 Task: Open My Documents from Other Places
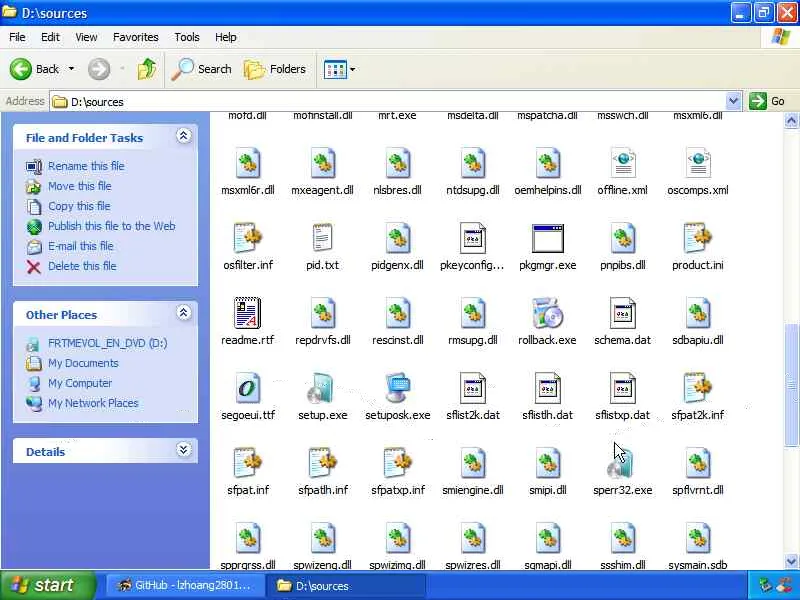(83, 363)
